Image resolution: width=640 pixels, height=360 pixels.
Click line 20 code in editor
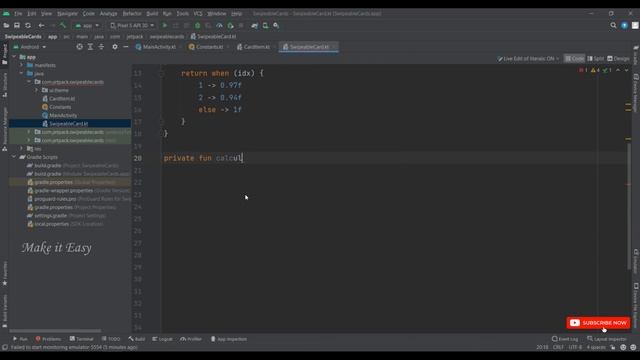click(x=203, y=158)
